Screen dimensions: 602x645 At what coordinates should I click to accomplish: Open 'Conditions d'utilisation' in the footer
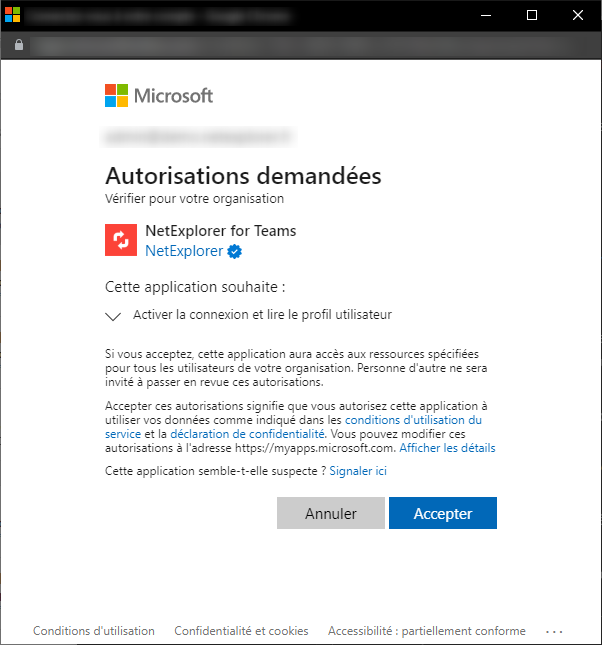tap(94, 631)
